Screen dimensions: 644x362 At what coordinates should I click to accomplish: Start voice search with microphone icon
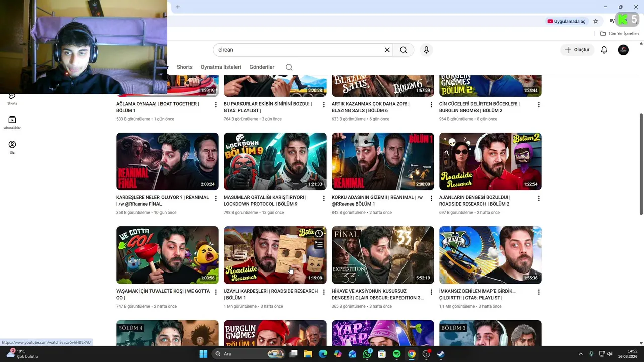tap(426, 50)
